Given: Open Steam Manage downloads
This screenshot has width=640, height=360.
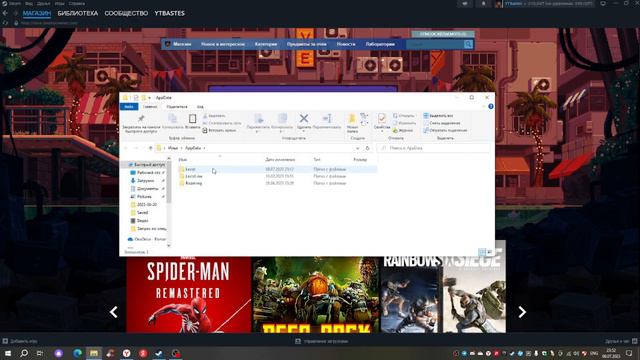Looking at the screenshot, I should click(x=322, y=341).
